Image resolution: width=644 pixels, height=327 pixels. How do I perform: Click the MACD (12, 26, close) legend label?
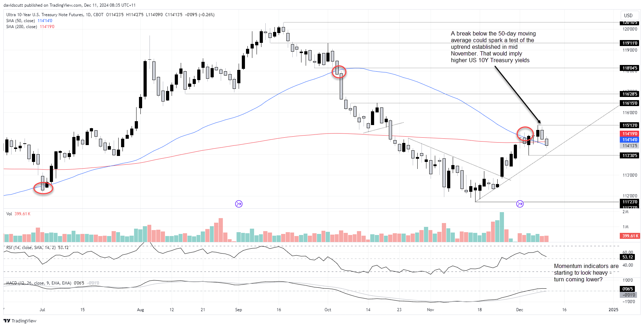(x=39, y=283)
